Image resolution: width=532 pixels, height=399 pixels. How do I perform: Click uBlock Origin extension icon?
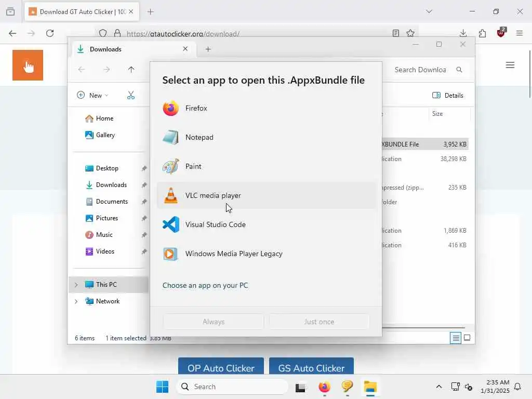coord(501,33)
